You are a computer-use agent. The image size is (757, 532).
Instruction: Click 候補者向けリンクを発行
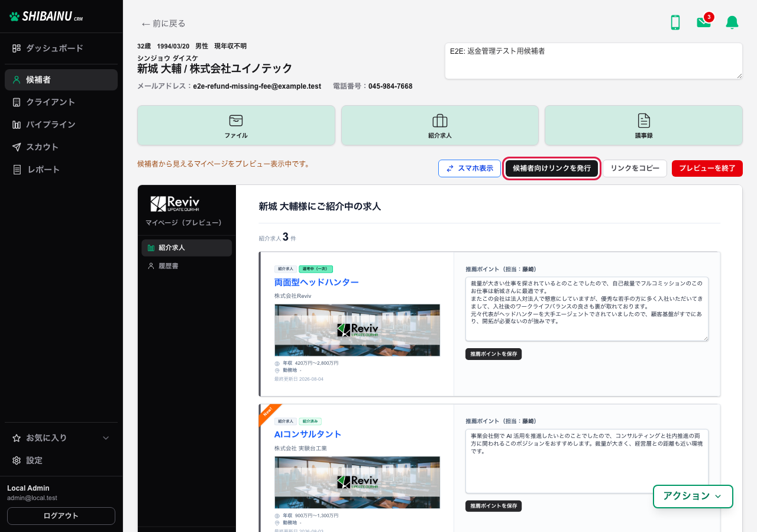[552, 168]
